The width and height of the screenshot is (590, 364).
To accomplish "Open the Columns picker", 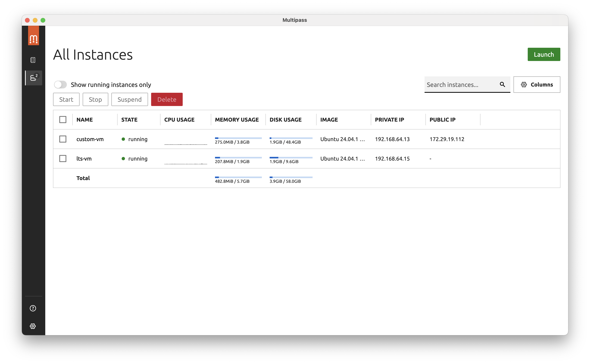I will coord(537,85).
